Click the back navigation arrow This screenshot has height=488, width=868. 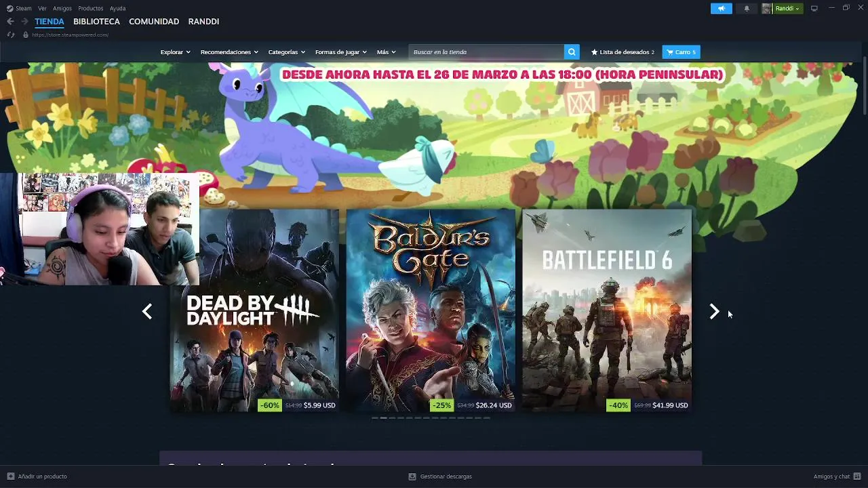click(x=10, y=22)
